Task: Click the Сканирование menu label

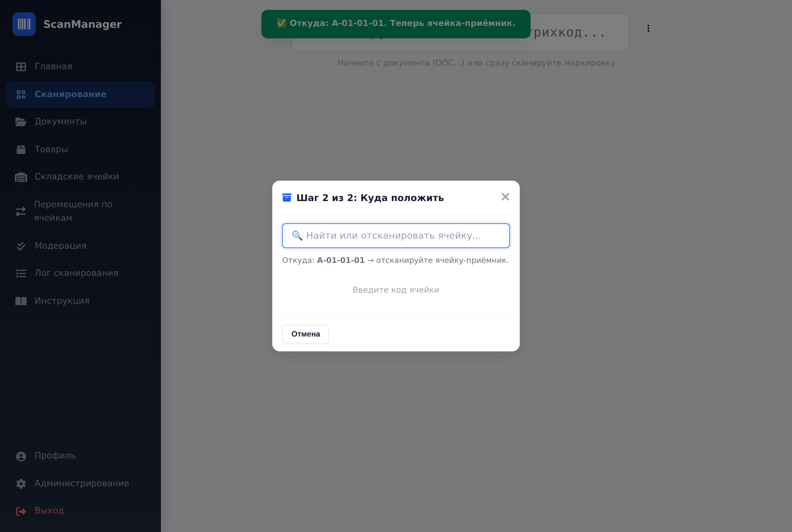Action: click(x=71, y=94)
